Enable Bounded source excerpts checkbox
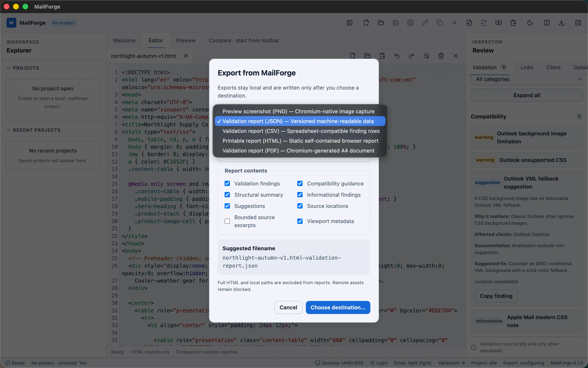Screen dimensions: 588x368 [x=227, y=221]
